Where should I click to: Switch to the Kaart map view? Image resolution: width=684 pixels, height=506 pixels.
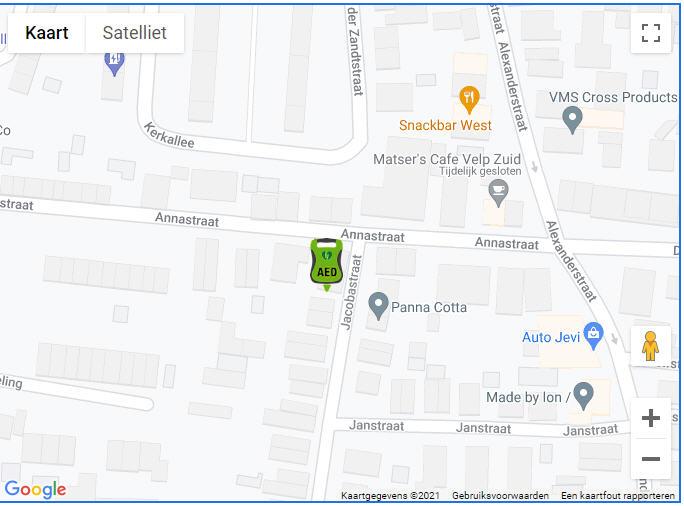(47, 33)
